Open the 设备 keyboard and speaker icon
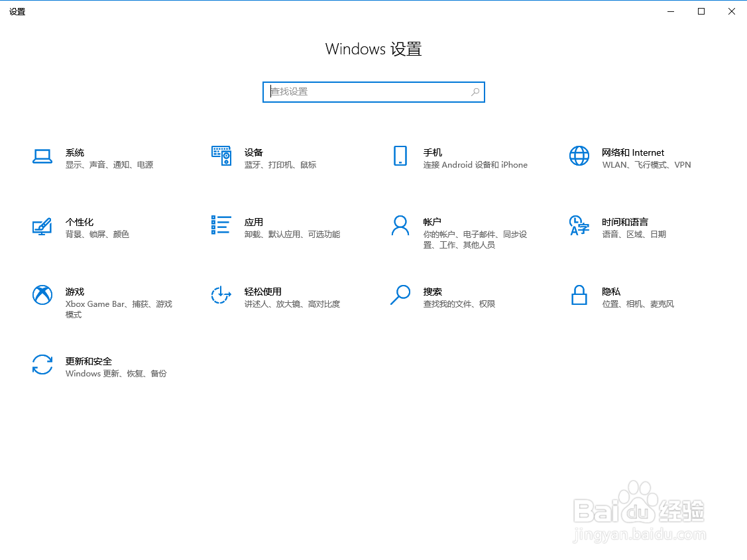This screenshot has height=560, width=747. [x=221, y=156]
